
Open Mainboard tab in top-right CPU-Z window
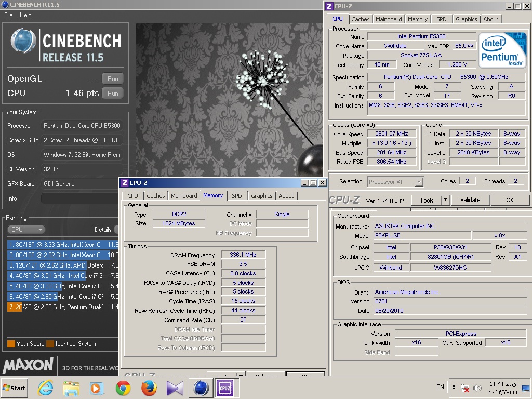pos(389,19)
